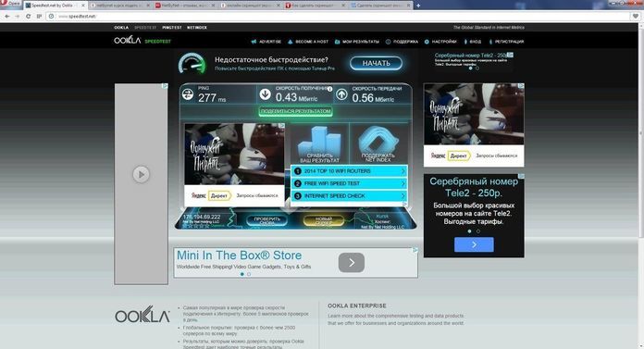
Task: Click the blue arrow button in Tele2 ad
Action: point(474,244)
